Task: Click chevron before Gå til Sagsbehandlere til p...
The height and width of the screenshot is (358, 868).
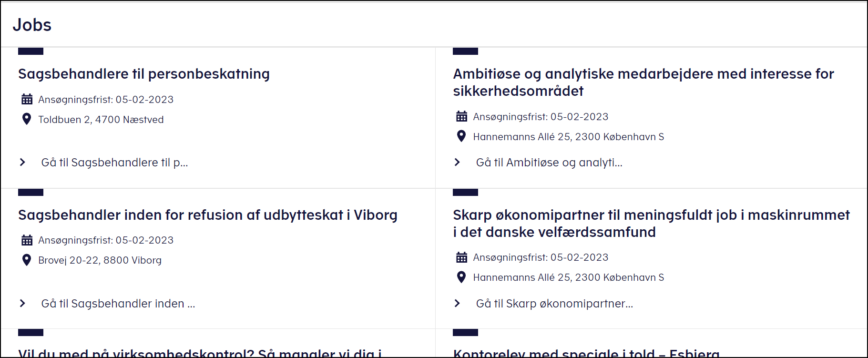Action: 22,163
